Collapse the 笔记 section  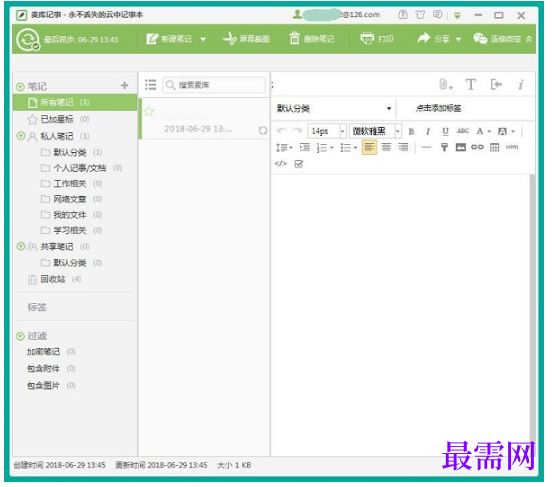(20, 87)
